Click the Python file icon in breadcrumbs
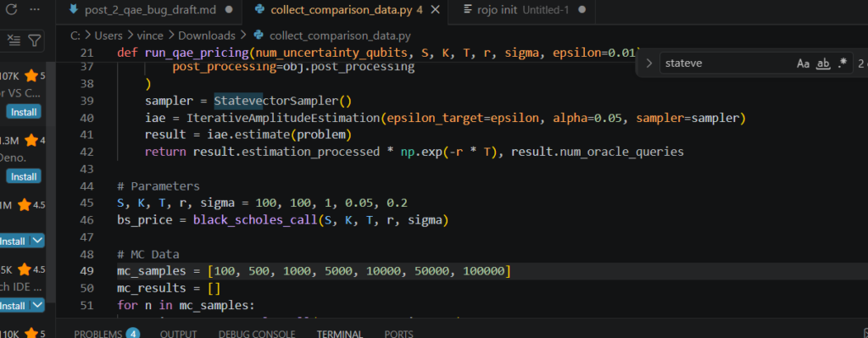Screen dimensions: 868x338 (x=258, y=36)
